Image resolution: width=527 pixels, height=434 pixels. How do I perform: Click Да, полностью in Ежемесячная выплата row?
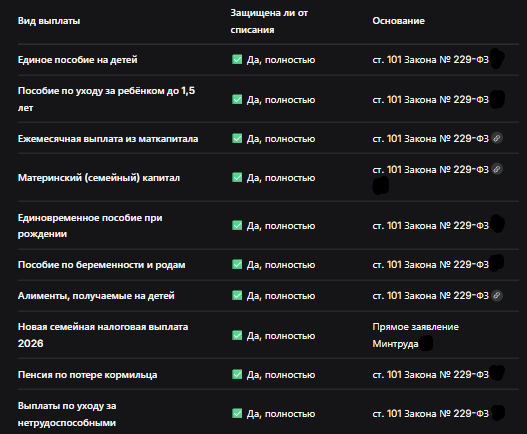pyautogui.click(x=281, y=139)
